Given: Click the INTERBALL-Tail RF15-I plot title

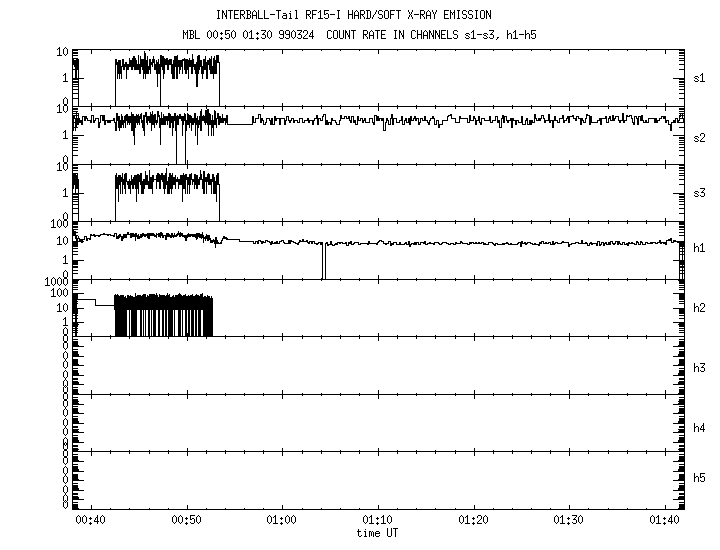Looking at the screenshot, I should point(354,15).
